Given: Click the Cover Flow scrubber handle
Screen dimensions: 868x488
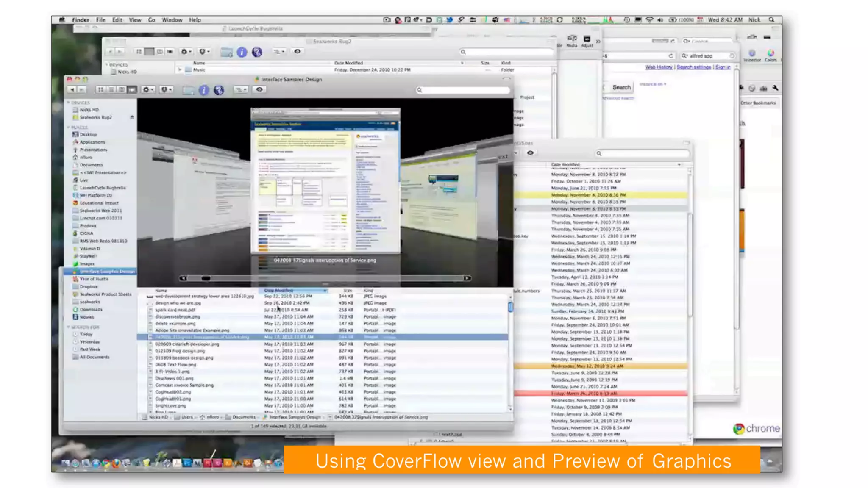Looking at the screenshot, I should (206, 278).
